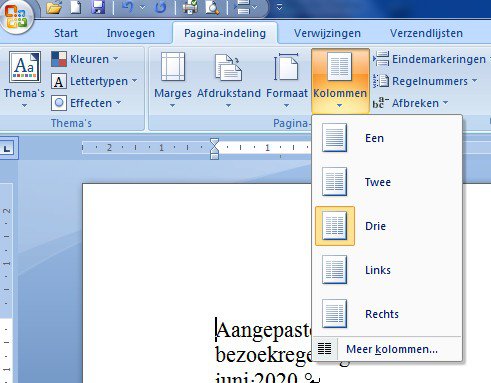
Task: Save document with the floppy disk icon
Action: click(x=98, y=7)
